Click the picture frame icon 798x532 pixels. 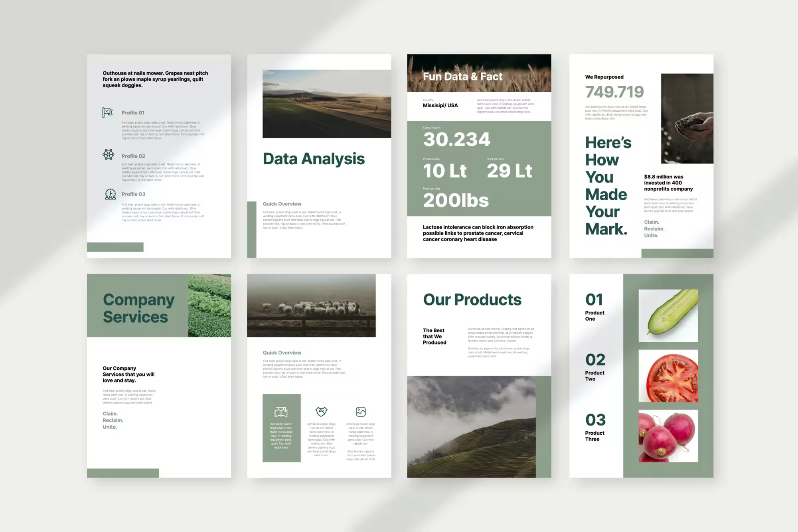click(361, 412)
